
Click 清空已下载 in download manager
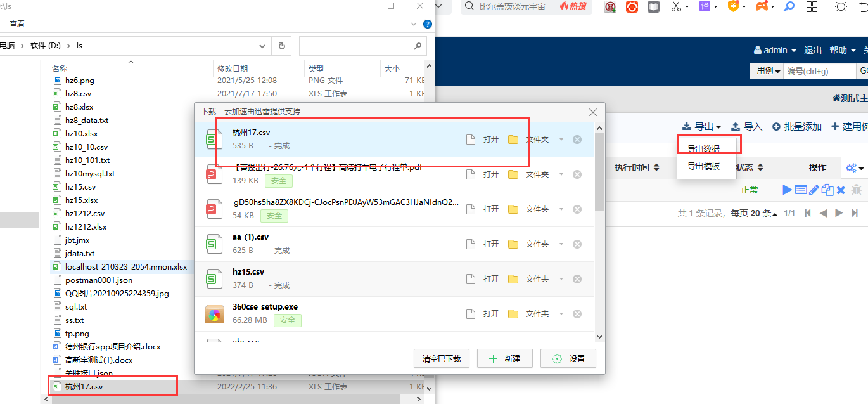(x=442, y=358)
